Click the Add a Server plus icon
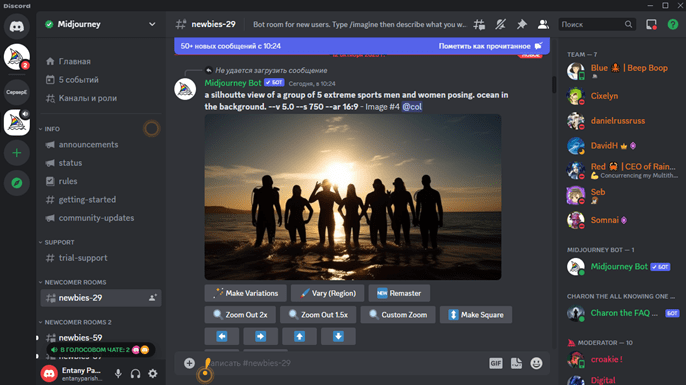Image resolution: width=686 pixels, height=385 pixels. [x=17, y=153]
